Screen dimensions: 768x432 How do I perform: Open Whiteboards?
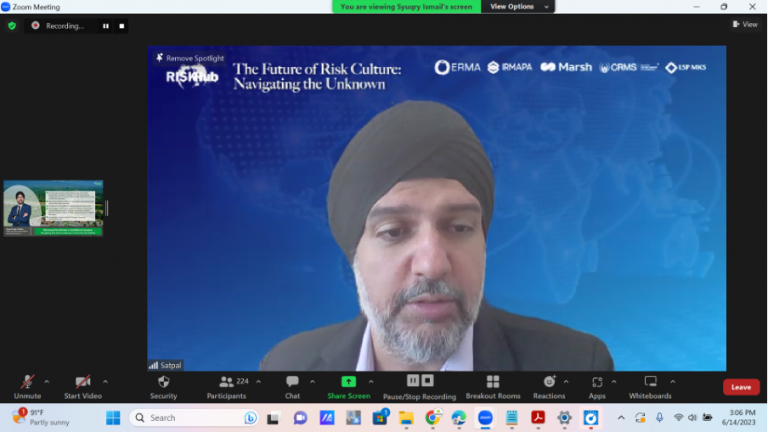tap(650, 382)
